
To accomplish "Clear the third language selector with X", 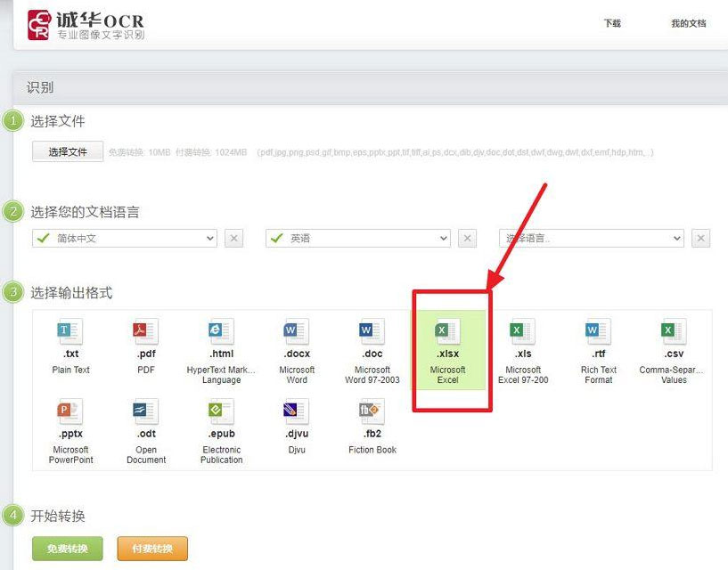I will click(701, 239).
